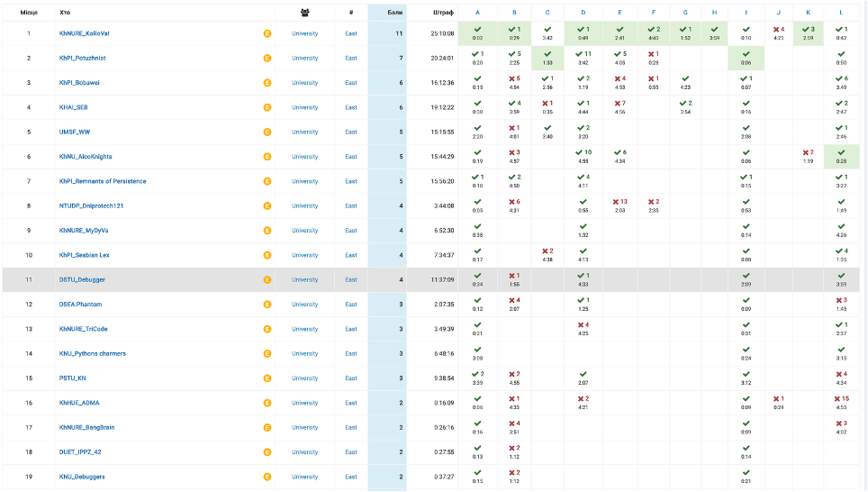The width and height of the screenshot is (868, 492).
Task: Click the team members group icon header
Action: pos(304,13)
